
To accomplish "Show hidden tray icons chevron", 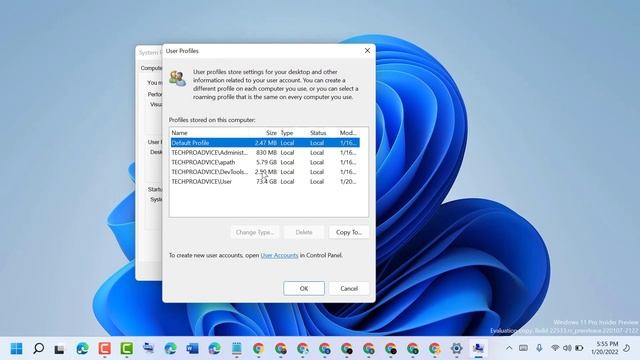I will (509, 348).
